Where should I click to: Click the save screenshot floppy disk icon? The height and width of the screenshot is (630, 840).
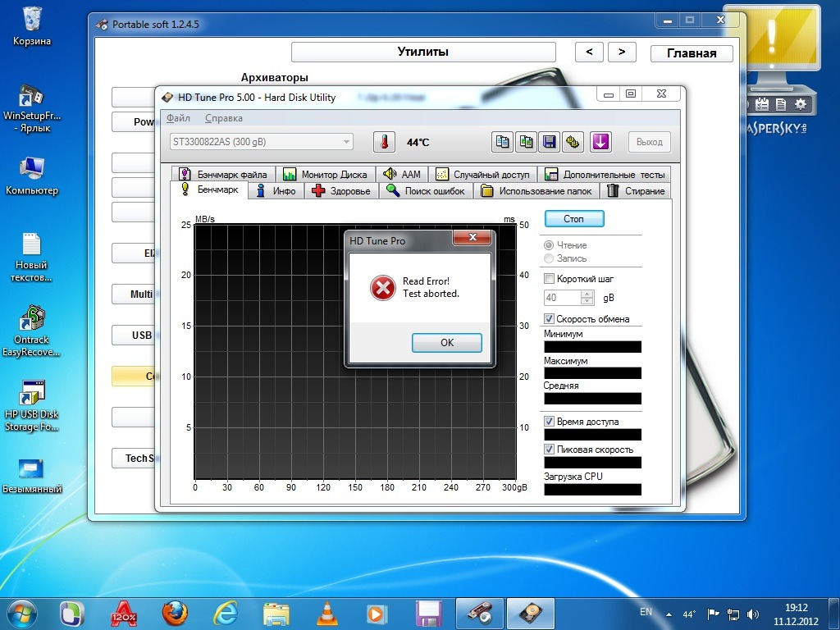(x=549, y=142)
